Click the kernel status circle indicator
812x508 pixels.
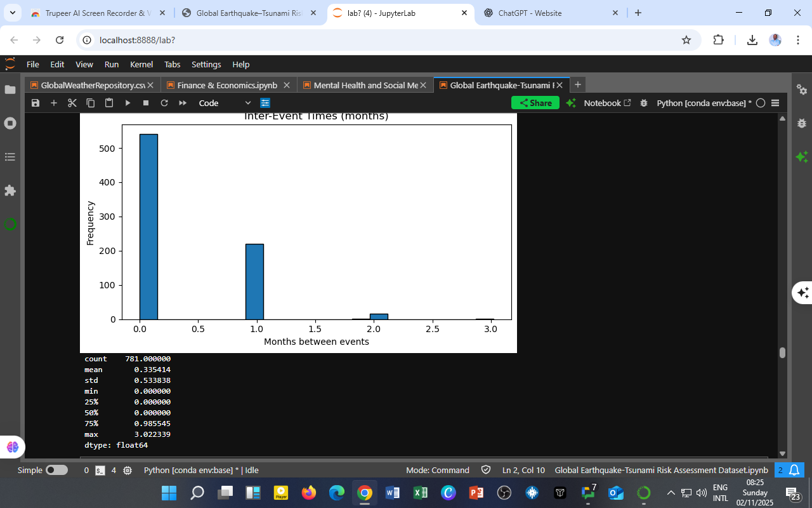point(761,103)
